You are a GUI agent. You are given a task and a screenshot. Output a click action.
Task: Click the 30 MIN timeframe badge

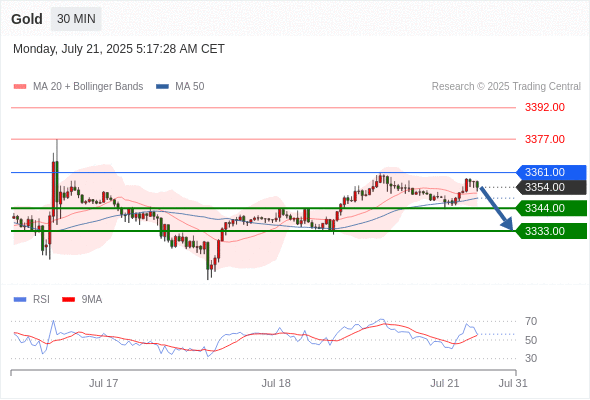[x=76, y=19]
